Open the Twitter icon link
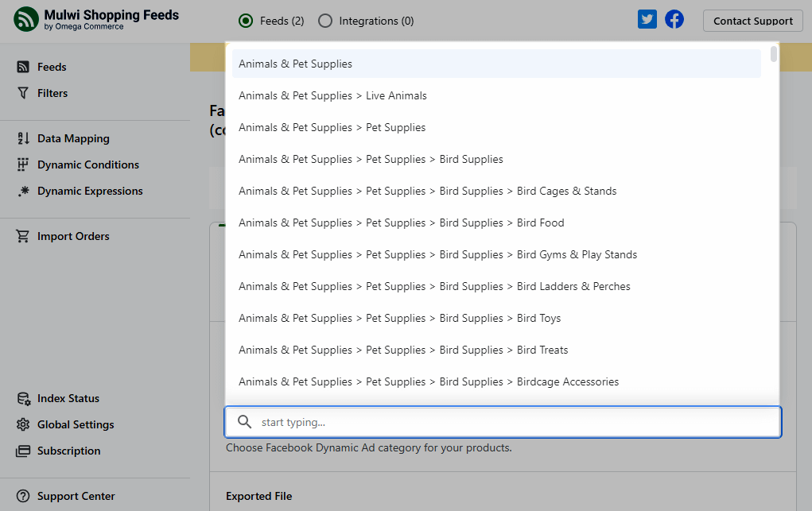 tap(647, 20)
